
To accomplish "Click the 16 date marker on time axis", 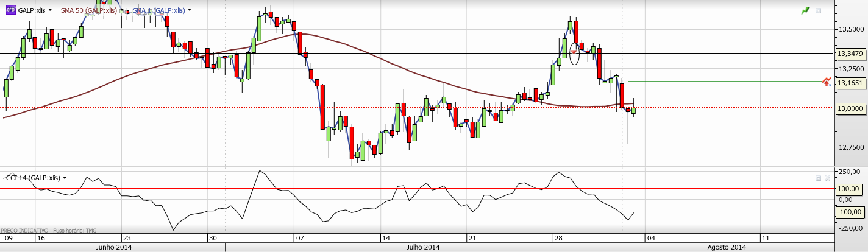I will pyautogui.click(x=40, y=237).
